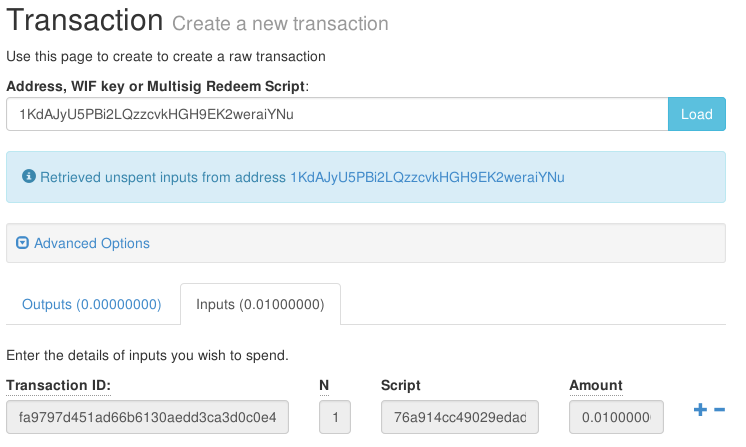Click the minus icon to remove the input
746x447 pixels.
719,410
